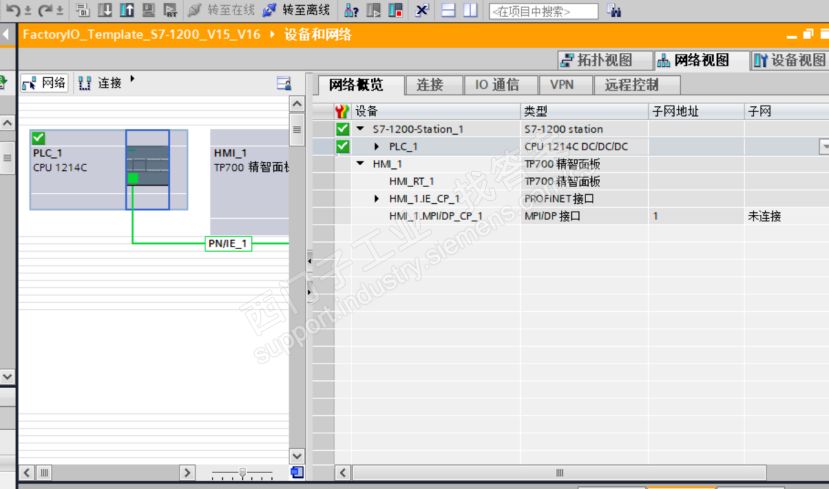Click the 网络 networking mode button
Image resolution: width=829 pixels, height=489 pixels.
tap(44, 83)
